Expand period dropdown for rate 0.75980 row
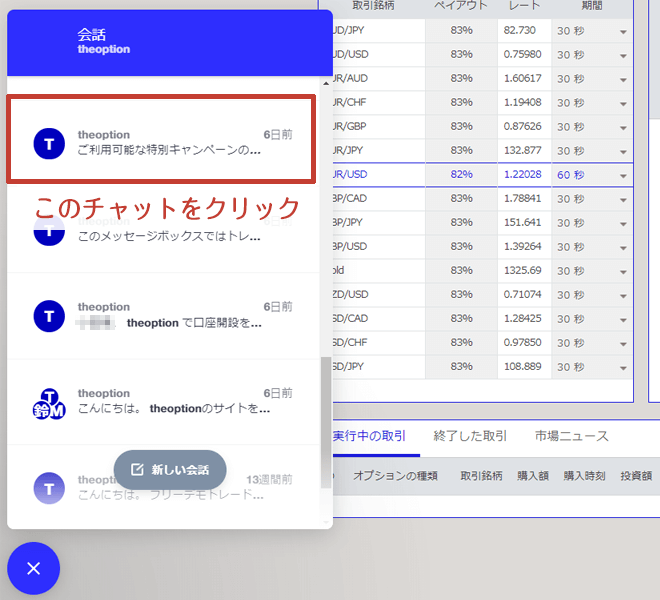The image size is (660, 600). pos(623,56)
